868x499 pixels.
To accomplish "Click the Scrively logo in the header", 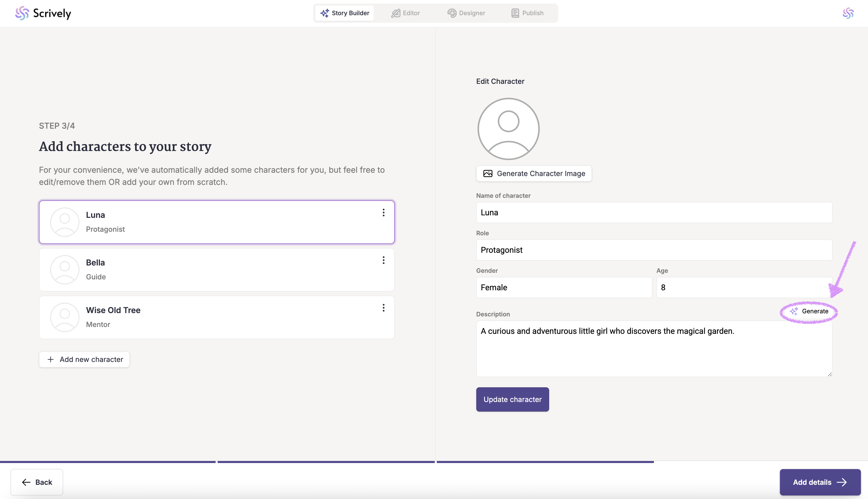I will [43, 13].
